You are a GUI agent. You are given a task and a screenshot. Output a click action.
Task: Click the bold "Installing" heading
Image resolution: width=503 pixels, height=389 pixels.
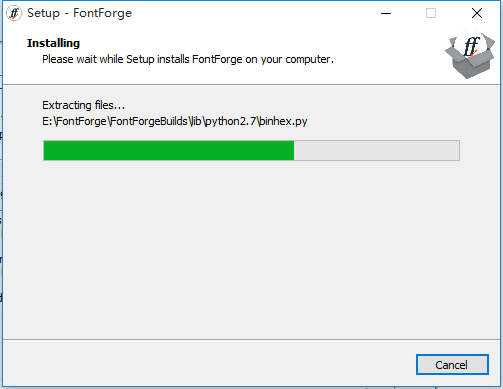[x=53, y=43]
